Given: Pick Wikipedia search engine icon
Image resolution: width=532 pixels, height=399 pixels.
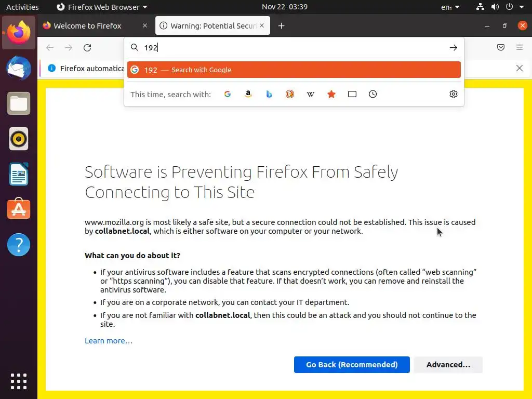Looking at the screenshot, I should pos(311,94).
